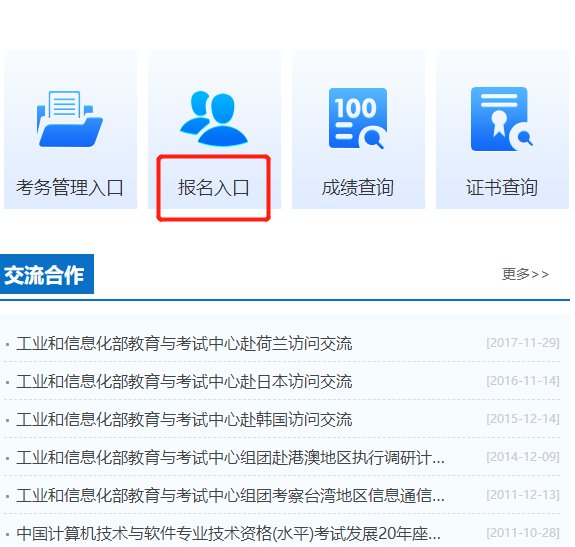Click the date [2016-11-14]
Image resolution: width=575 pixels, height=547 pixels.
(x=523, y=381)
